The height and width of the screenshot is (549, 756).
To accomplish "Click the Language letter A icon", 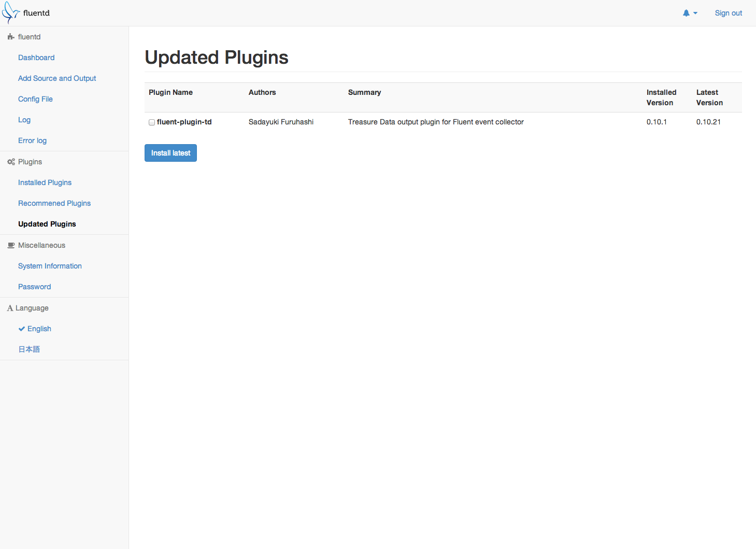I will [10, 308].
